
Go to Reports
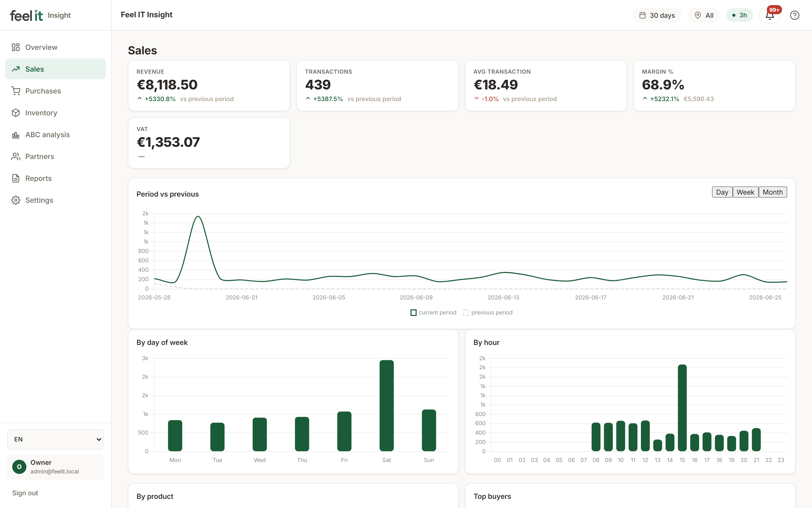(x=38, y=178)
